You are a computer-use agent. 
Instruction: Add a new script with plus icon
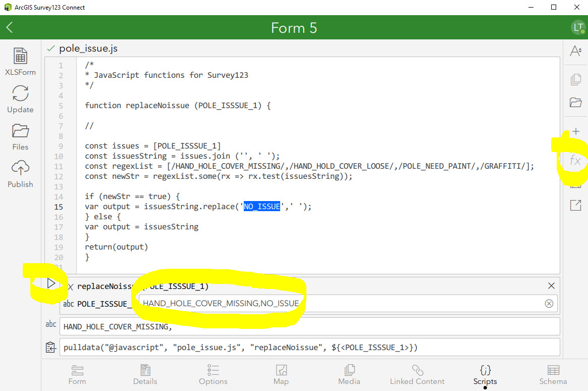click(x=575, y=130)
